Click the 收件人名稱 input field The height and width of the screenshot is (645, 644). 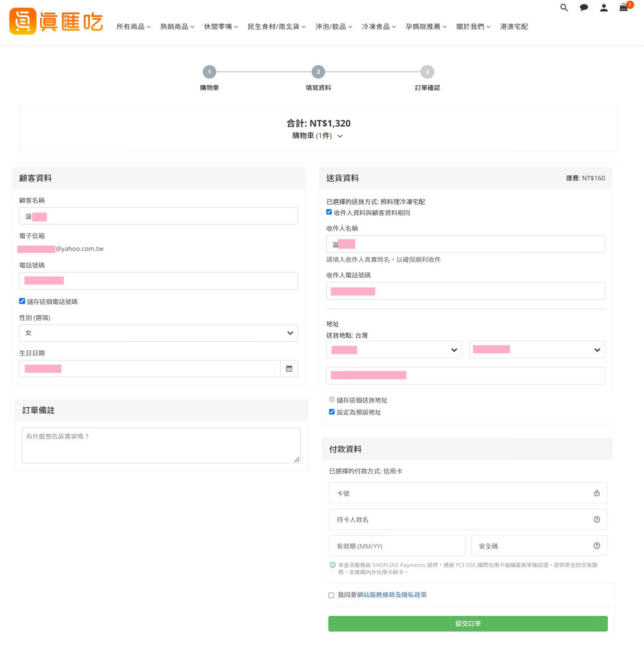pos(466,245)
